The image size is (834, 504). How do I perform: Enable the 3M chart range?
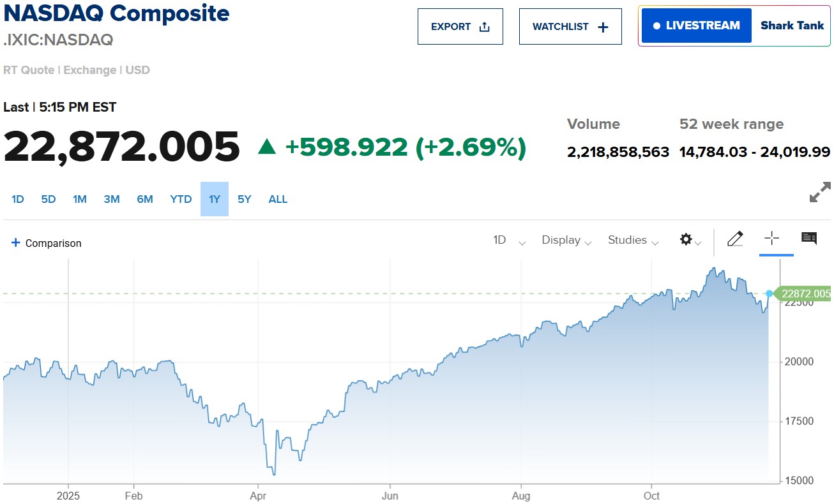(112, 199)
